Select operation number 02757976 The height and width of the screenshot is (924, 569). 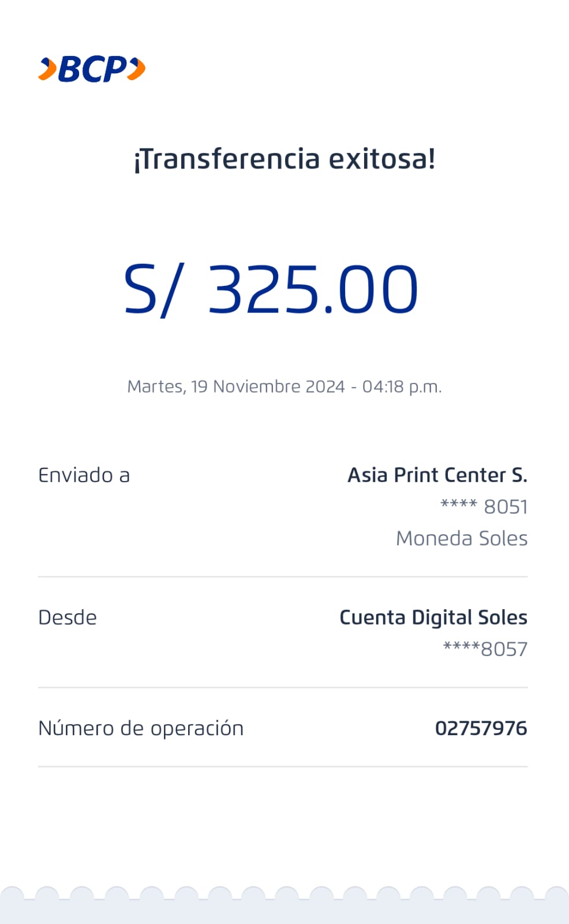[481, 728]
